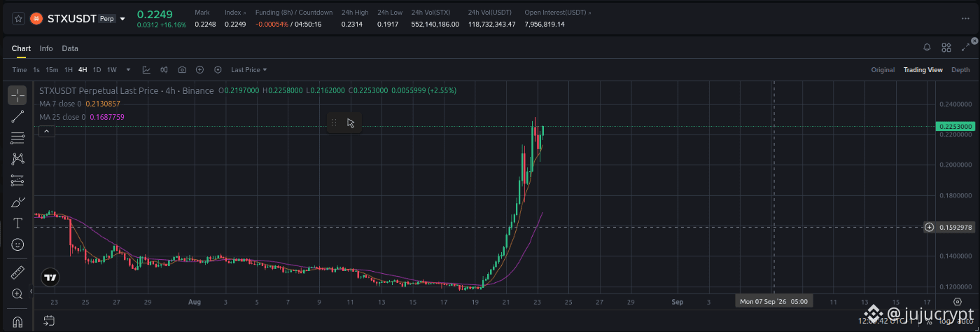
Task: Select the crosshair cursor tool
Action: (x=17, y=95)
